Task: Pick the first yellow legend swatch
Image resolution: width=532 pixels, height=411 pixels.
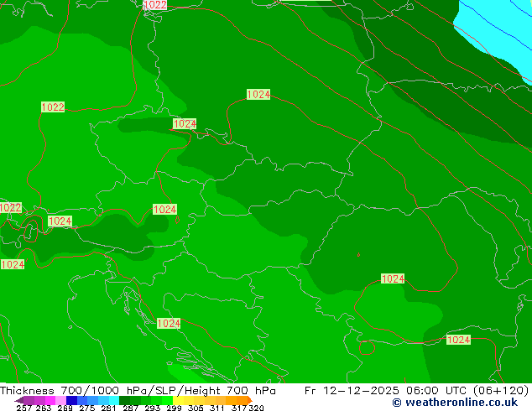Action: point(178,400)
